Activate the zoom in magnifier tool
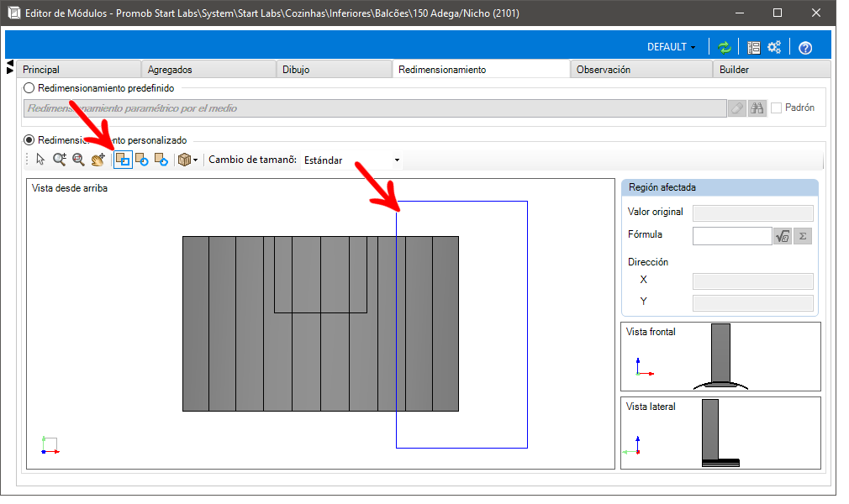 pos(59,160)
